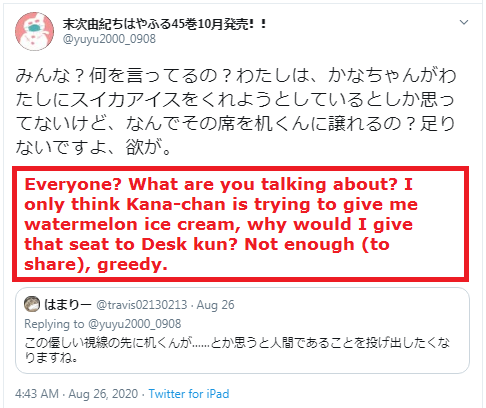
Task: Click Aug 26, 2020 in the footer
Action: pyautogui.click(x=103, y=394)
